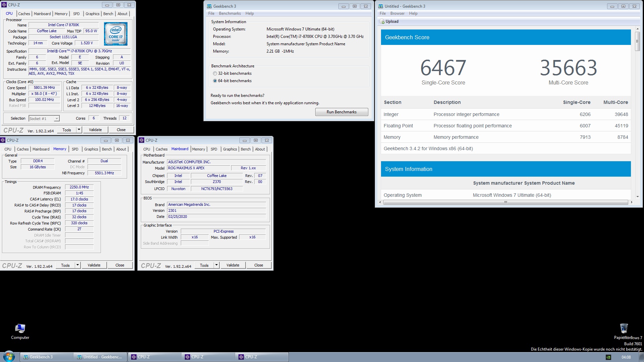This screenshot has width=644, height=362.
Task: Select 64-bit benchmarks option
Action: [215, 81]
